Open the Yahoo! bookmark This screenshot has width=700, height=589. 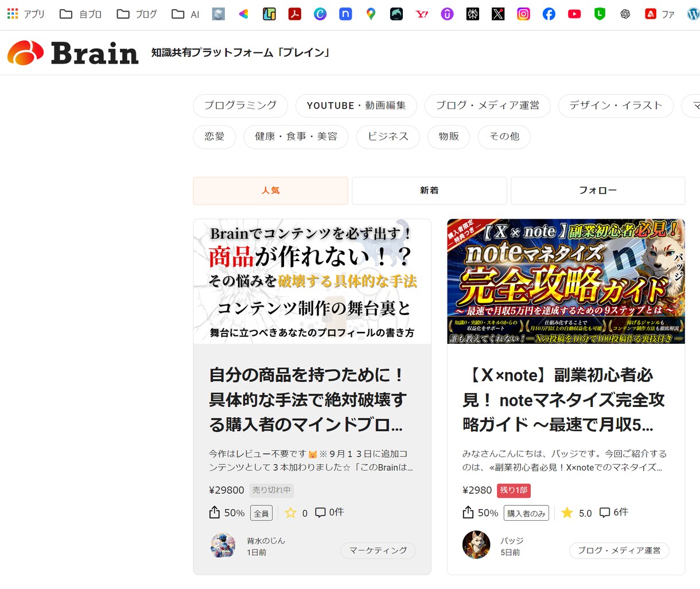pos(422,14)
